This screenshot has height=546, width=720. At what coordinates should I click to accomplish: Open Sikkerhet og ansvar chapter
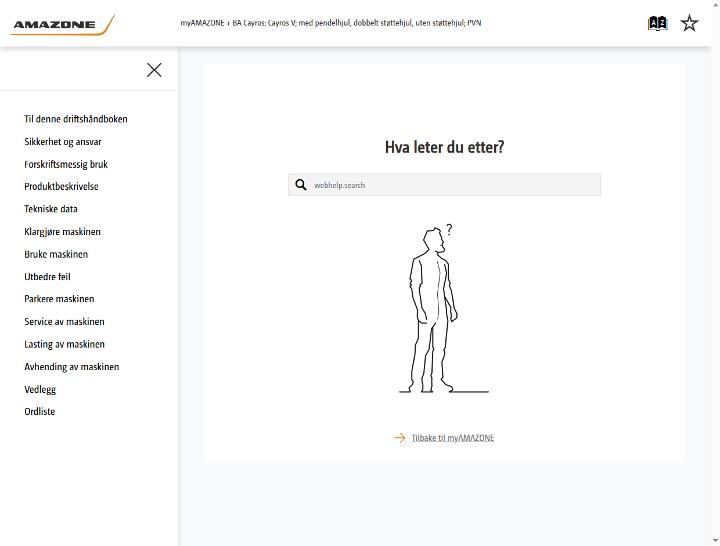point(63,141)
